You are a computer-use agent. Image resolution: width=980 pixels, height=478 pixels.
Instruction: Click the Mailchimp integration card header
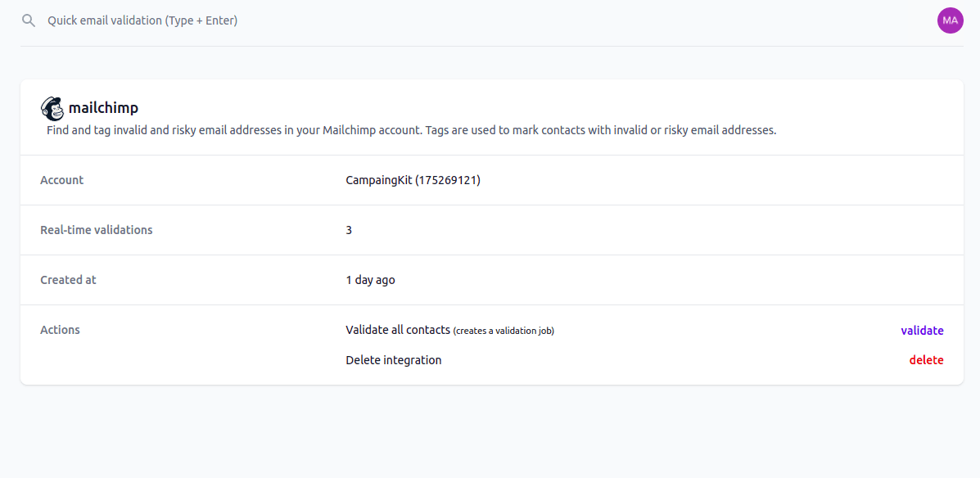[x=491, y=116]
